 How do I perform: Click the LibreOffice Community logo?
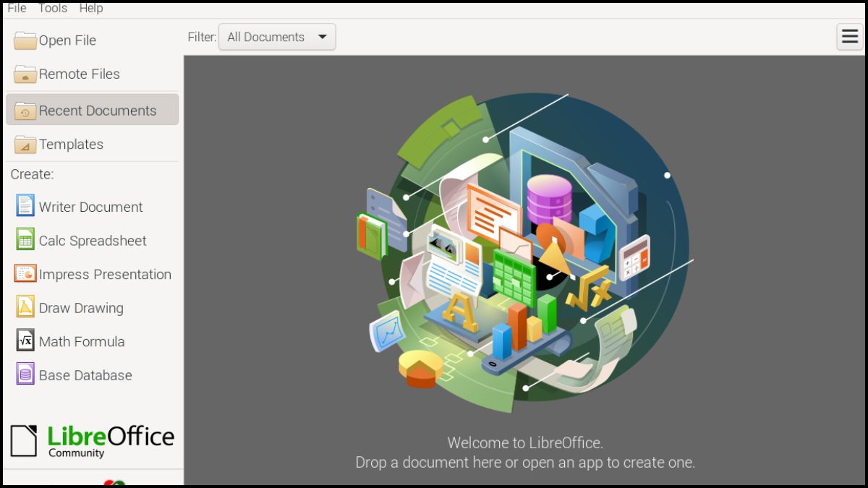(x=92, y=441)
